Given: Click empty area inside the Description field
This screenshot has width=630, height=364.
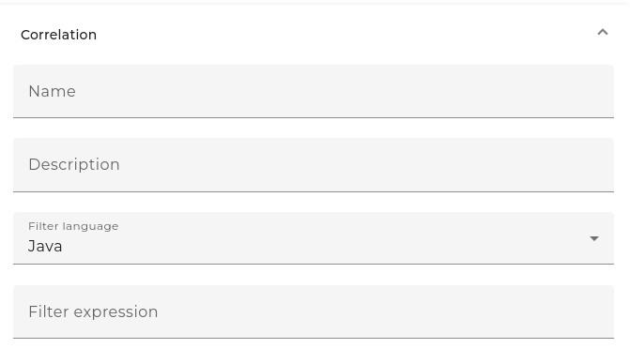Looking at the screenshot, I should tap(361, 165).
